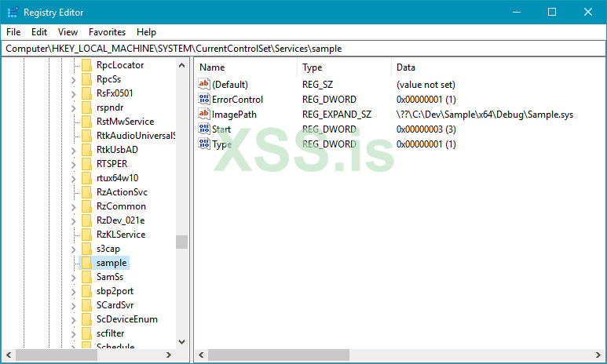
Task: Expand the RzCommon key
Action: [x=74, y=207]
